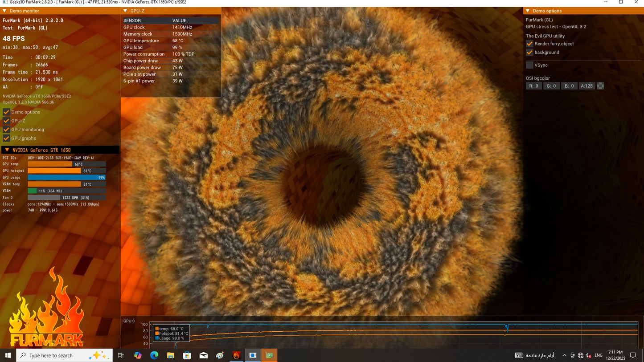The width and height of the screenshot is (644, 362).
Task: Click the Memory clock sensor row
Action: pos(171,34)
